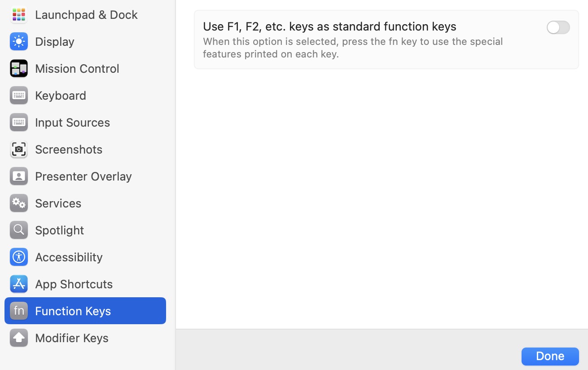The width and height of the screenshot is (588, 370).
Task: Click the Spotlight magnifier icon
Action: click(x=19, y=230)
